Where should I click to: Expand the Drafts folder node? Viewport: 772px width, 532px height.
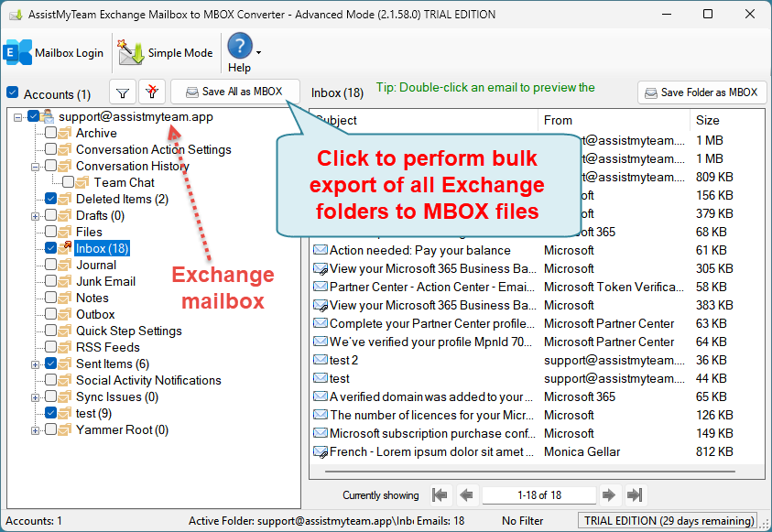[x=36, y=216]
